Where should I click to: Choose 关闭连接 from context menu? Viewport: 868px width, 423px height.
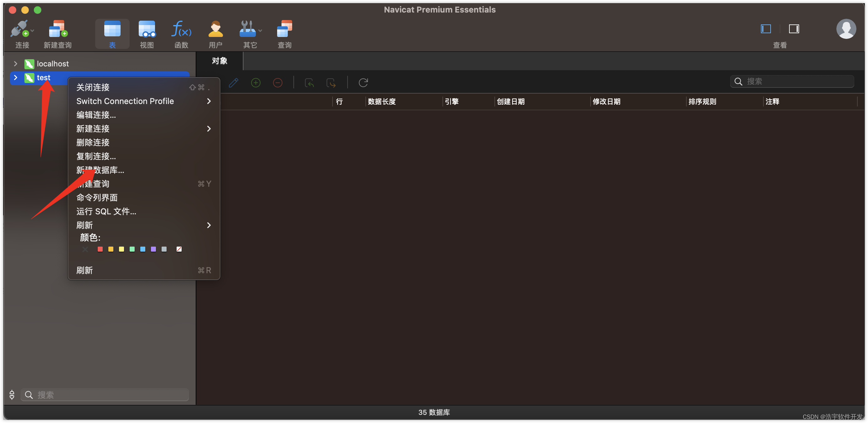pyautogui.click(x=144, y=87)
